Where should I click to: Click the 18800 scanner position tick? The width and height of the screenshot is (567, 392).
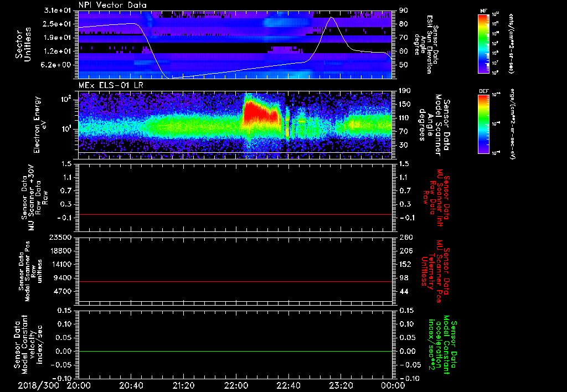point(60,251)
